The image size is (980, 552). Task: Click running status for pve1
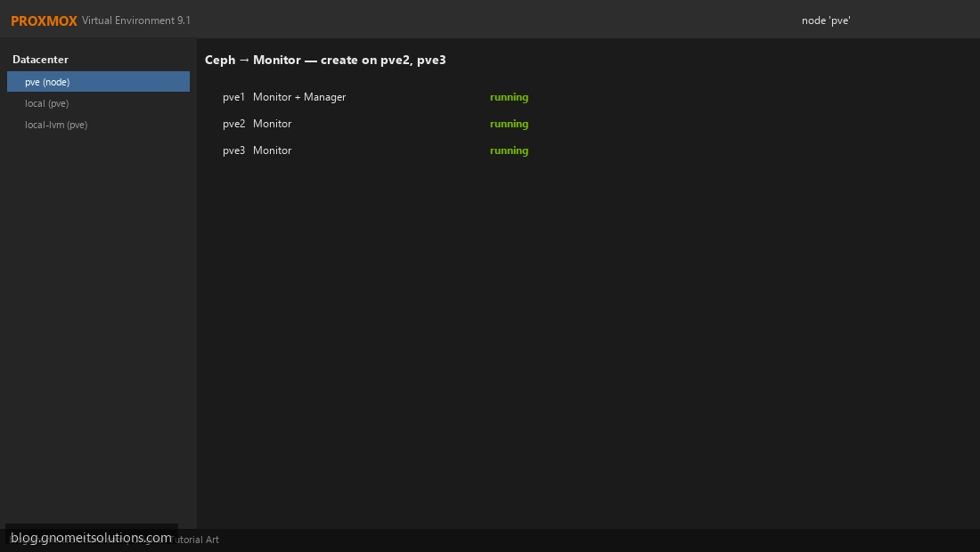coord(509,97)
